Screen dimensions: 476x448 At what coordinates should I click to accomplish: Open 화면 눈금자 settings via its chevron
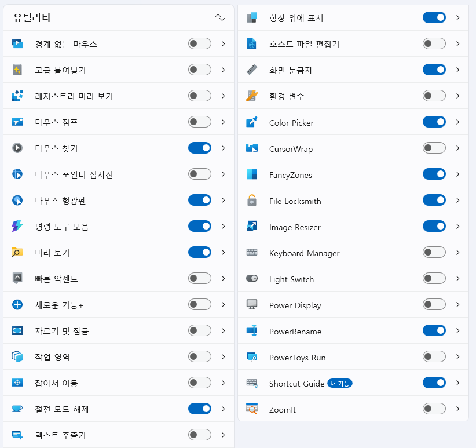458,70
